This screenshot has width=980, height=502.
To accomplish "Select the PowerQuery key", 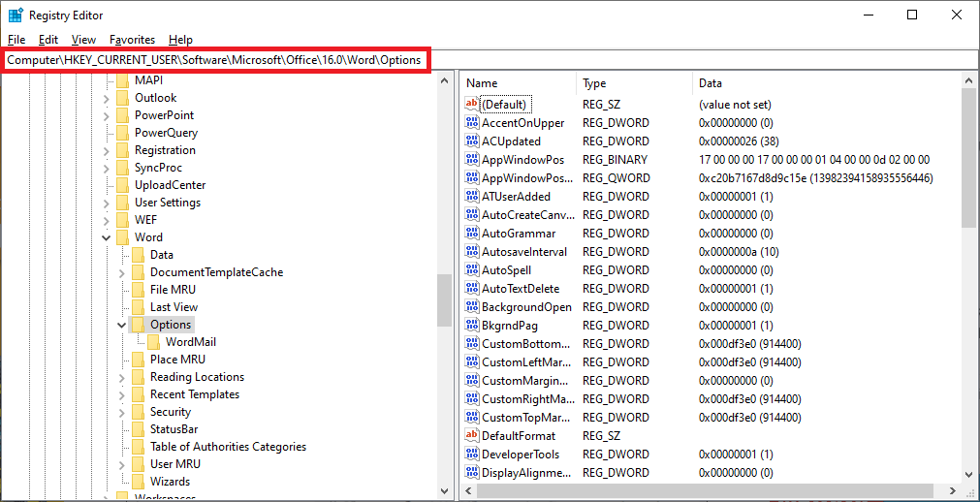I will tap(167, 133).
